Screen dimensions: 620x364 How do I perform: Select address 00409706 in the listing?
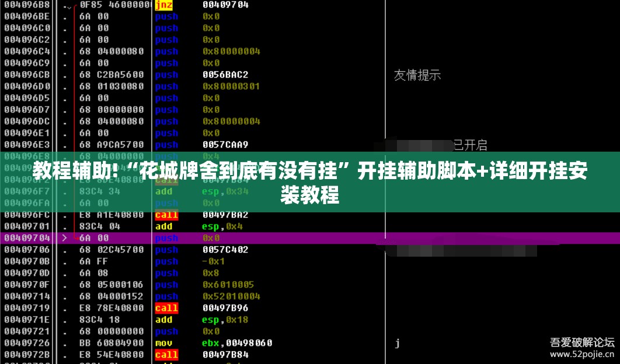pyautogui.click(x=27, y=250)
